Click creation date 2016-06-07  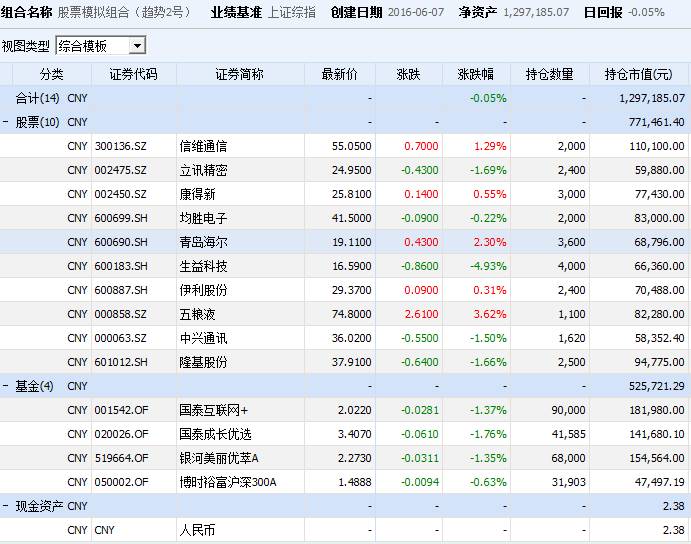(416, 12)
